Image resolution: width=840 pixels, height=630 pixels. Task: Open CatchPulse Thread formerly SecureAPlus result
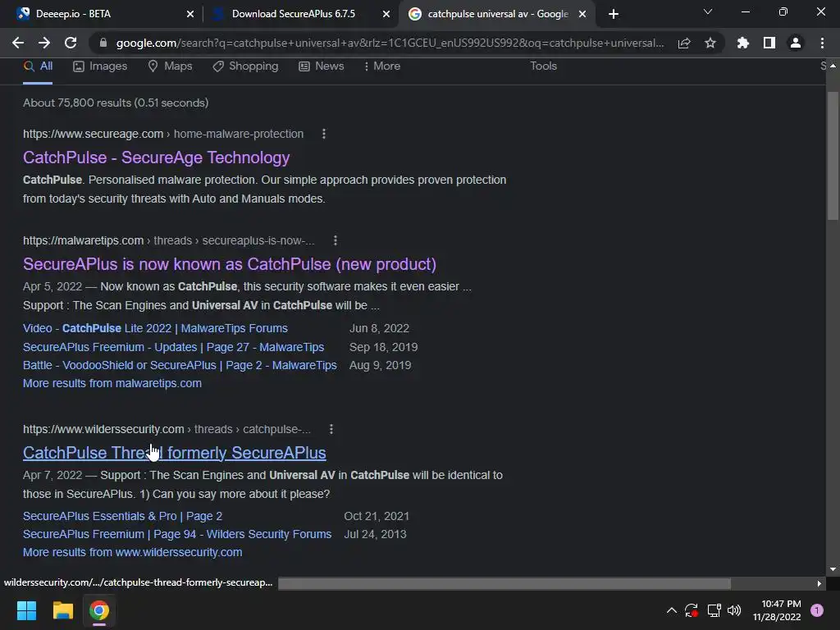174,453
